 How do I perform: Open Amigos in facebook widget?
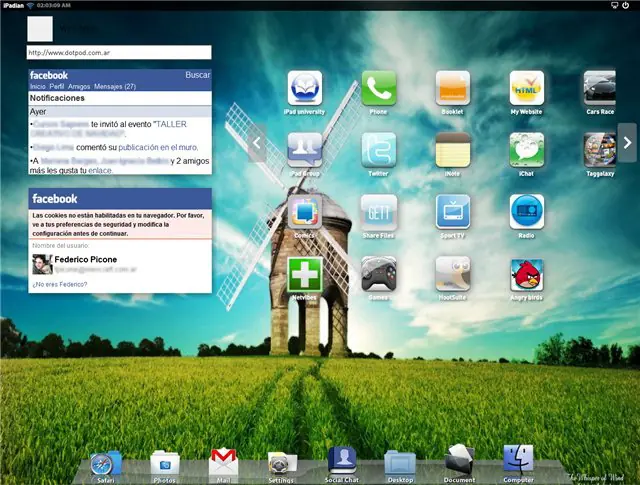(x=79, y=87)
